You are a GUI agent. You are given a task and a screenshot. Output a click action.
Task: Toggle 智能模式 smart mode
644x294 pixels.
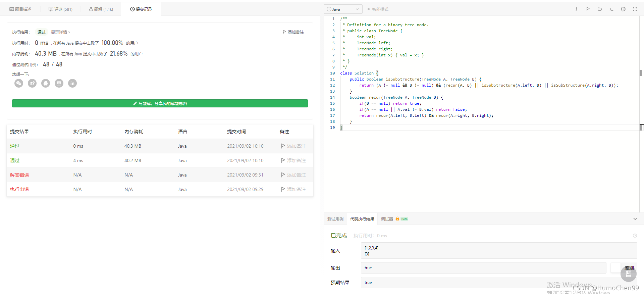[378, 9]
